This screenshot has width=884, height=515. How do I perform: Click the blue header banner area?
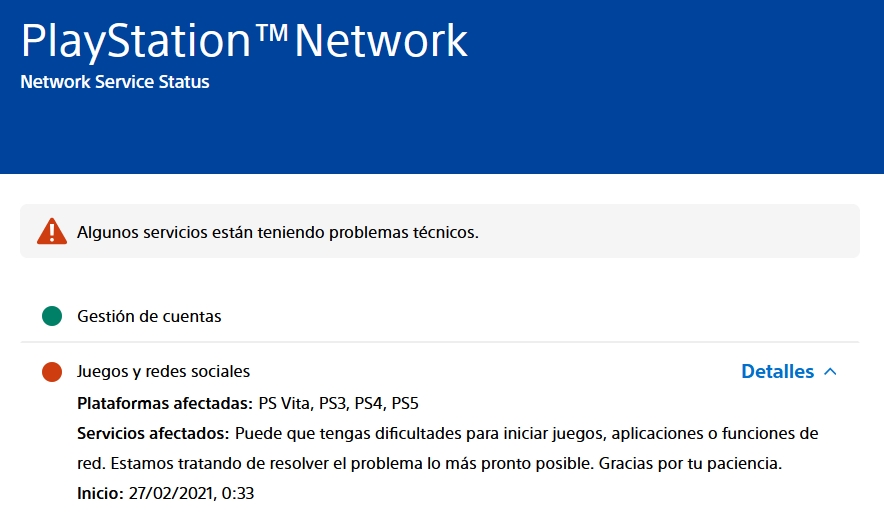[442, 87]
